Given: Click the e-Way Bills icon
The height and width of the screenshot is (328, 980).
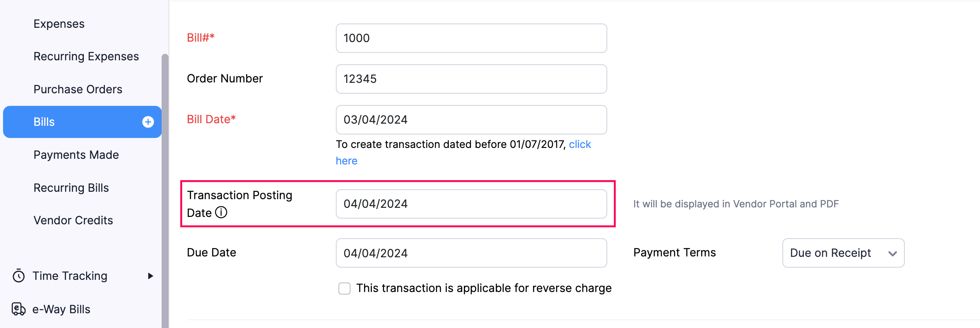Looking at the screenshot, I should [18, 309].
